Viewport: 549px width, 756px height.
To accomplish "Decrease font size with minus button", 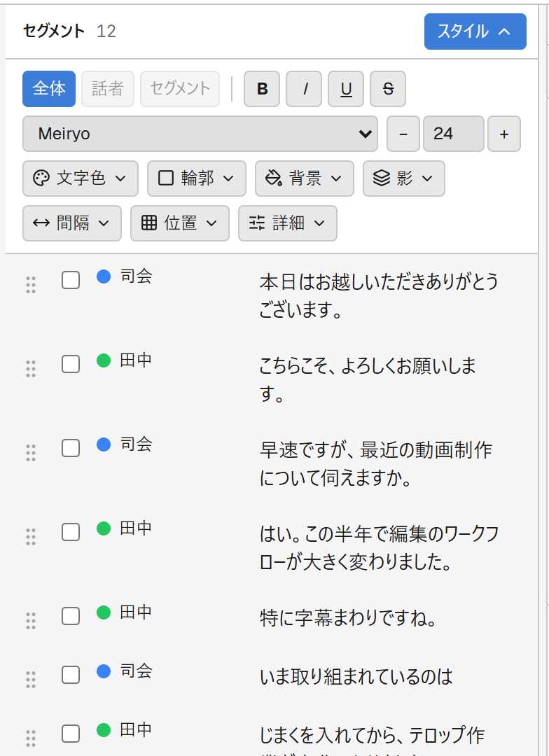I will (403, 134).
